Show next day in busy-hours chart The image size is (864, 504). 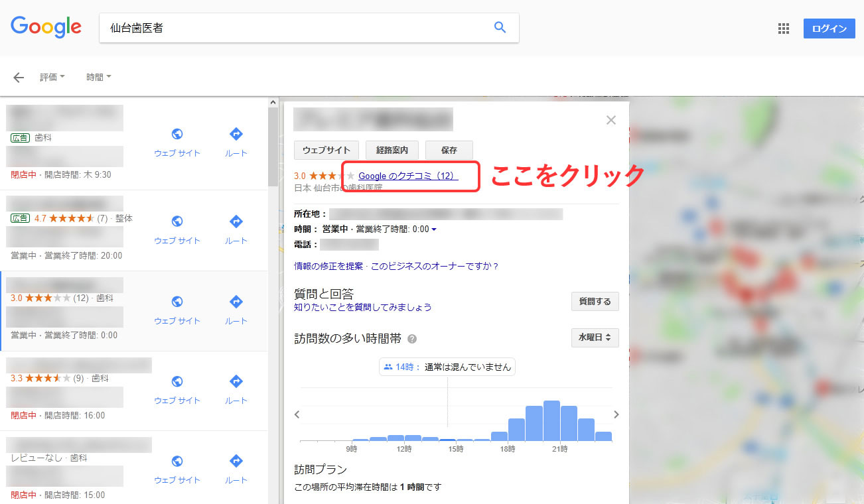tap(616, 414)
